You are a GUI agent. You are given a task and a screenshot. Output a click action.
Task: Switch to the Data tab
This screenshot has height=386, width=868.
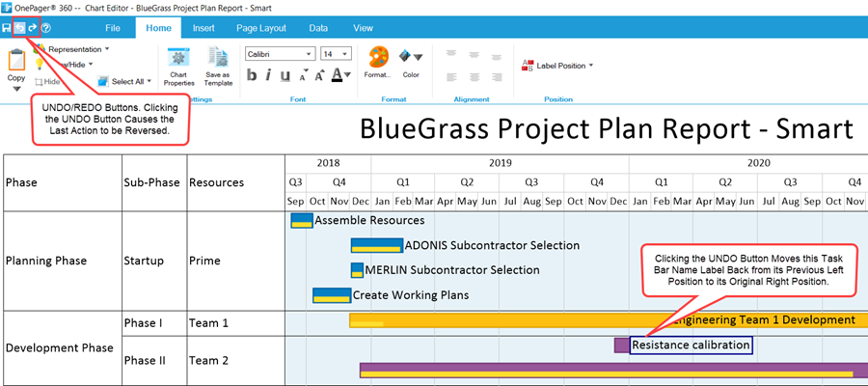(x=318, y=28)
